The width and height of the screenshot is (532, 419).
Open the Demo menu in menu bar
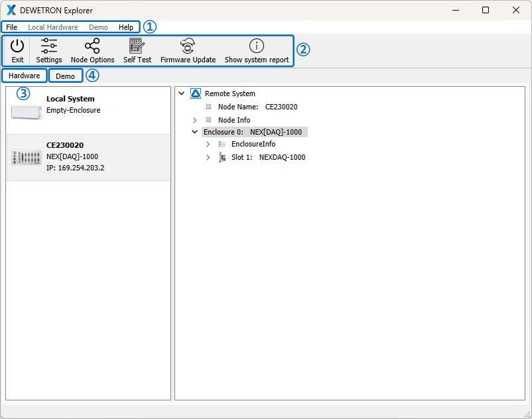(x=98, y=27)
